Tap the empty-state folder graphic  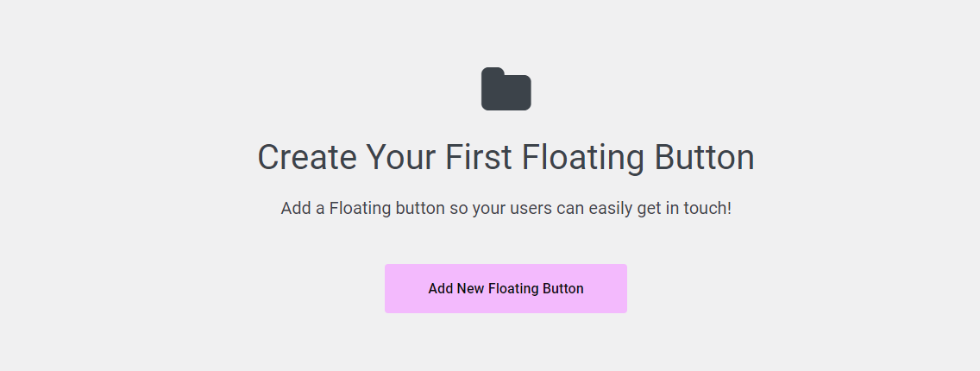(506, 89)
